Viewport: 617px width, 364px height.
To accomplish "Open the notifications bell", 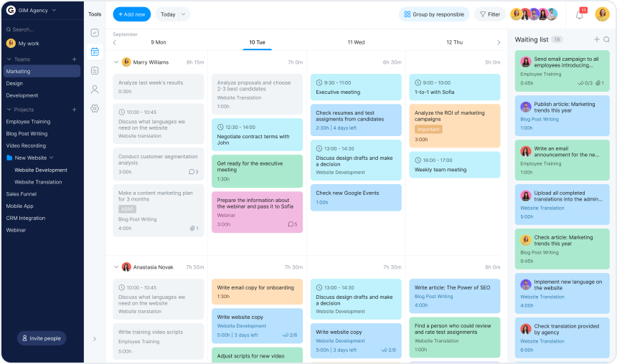I will pos(579,15).
